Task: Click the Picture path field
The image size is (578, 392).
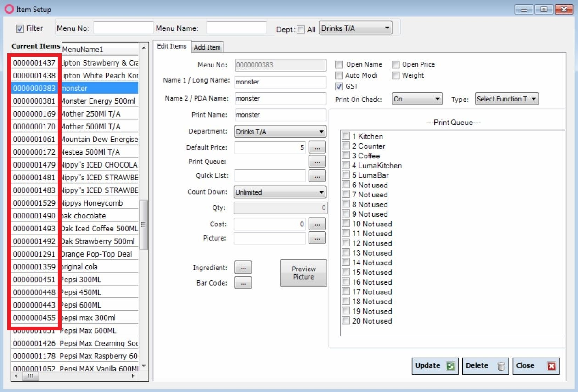Action: coord(270,238)
